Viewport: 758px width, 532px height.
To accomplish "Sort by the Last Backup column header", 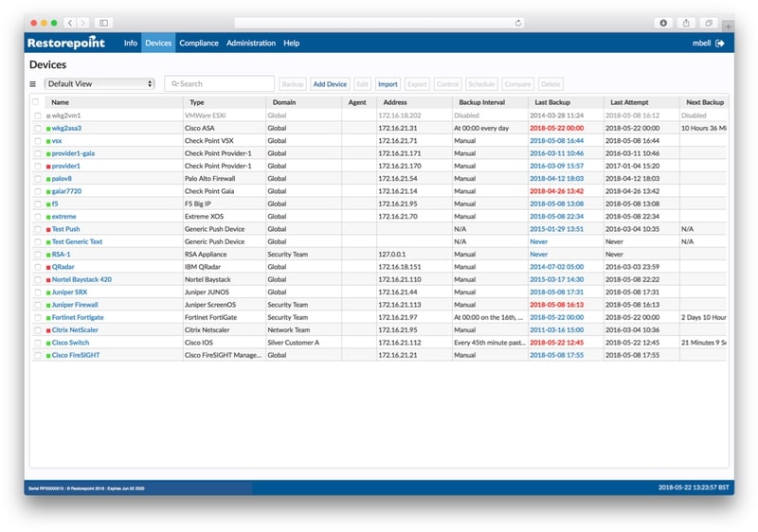I will coord(552,102).
